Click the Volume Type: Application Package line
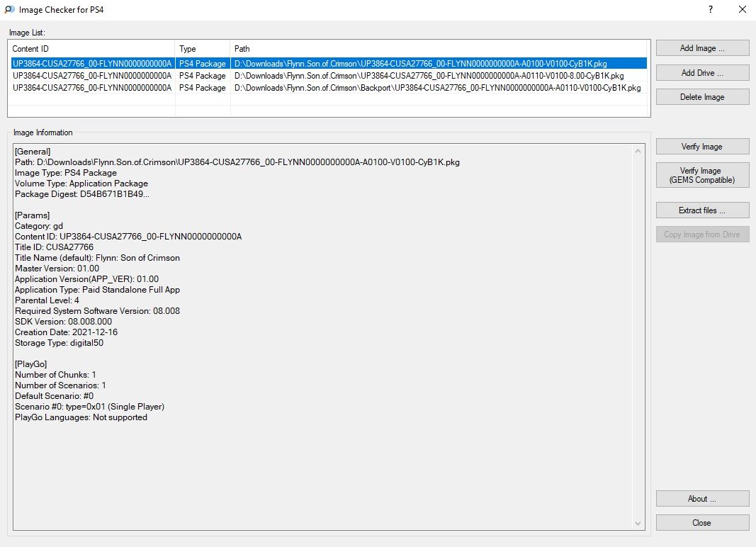This screenshot has height=547, width=756. point(81,184)
